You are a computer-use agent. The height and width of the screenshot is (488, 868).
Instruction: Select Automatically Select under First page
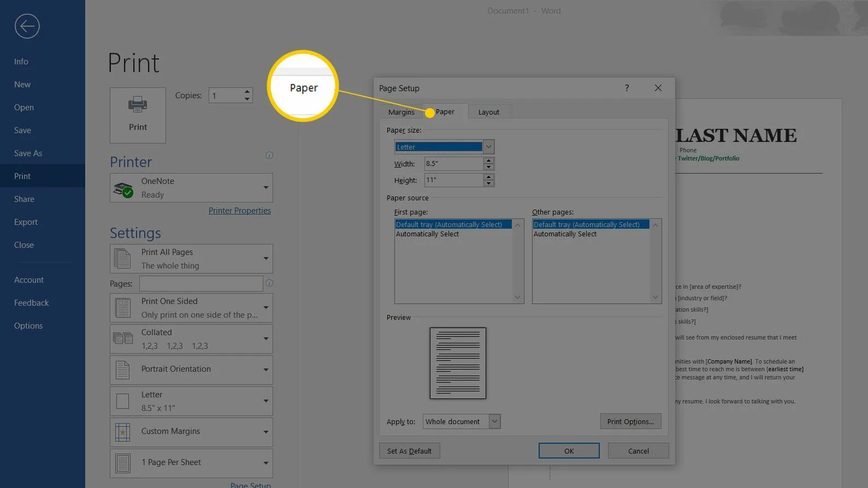click(427, 234)
